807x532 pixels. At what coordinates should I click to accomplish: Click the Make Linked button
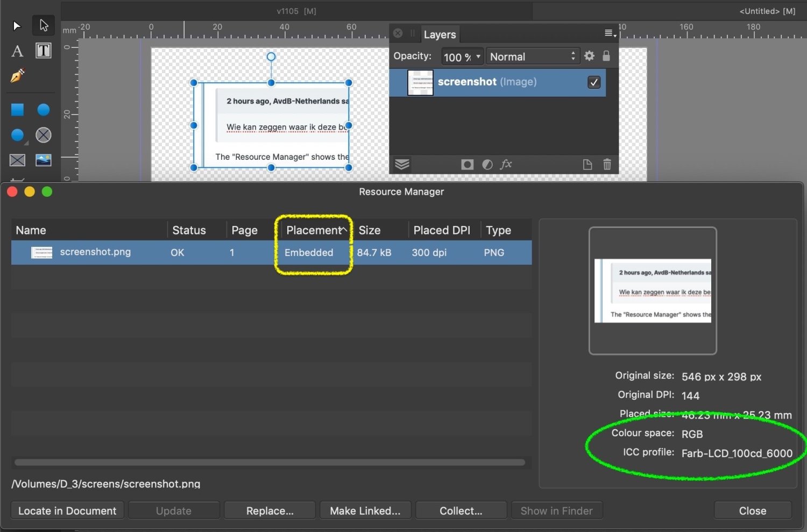(365, 510)
